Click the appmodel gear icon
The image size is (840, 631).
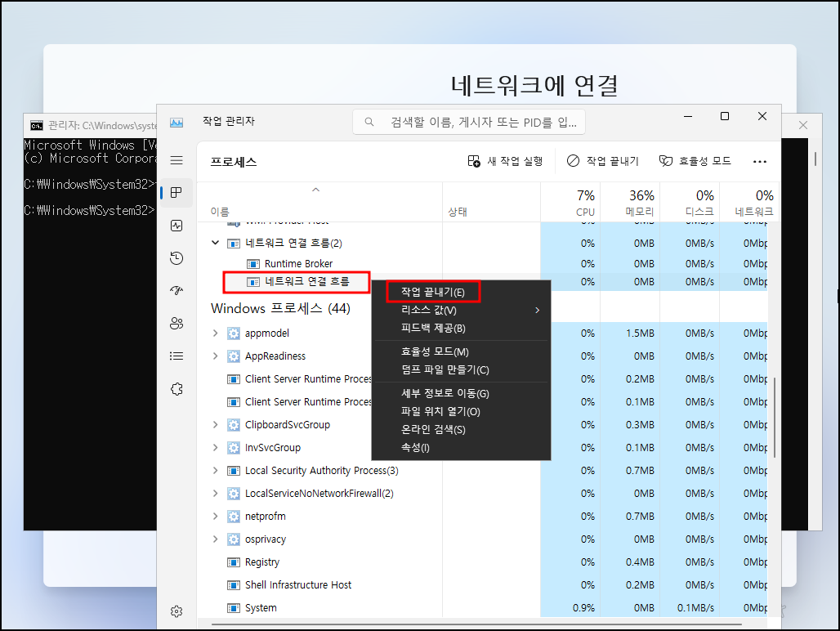pos(234,333)
